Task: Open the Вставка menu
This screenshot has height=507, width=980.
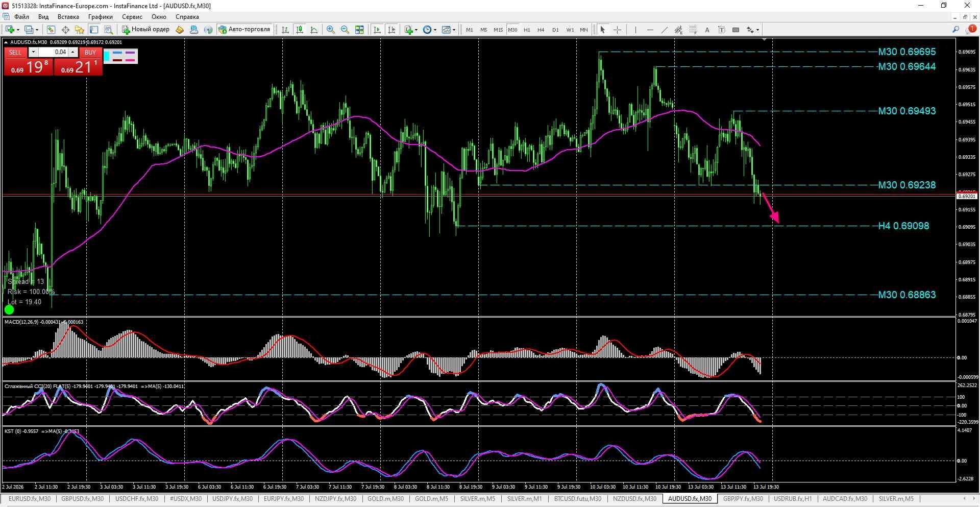Action: (x=68, y=17)
